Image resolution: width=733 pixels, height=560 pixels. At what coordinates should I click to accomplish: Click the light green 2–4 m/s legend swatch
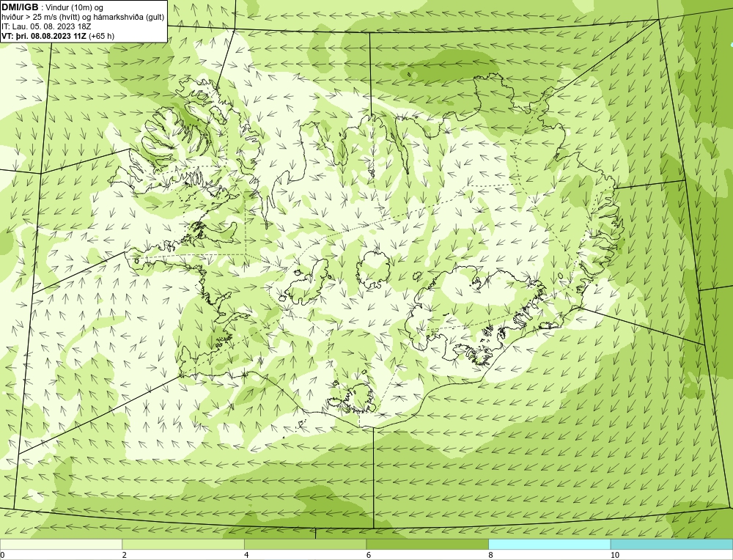point(183,544)
